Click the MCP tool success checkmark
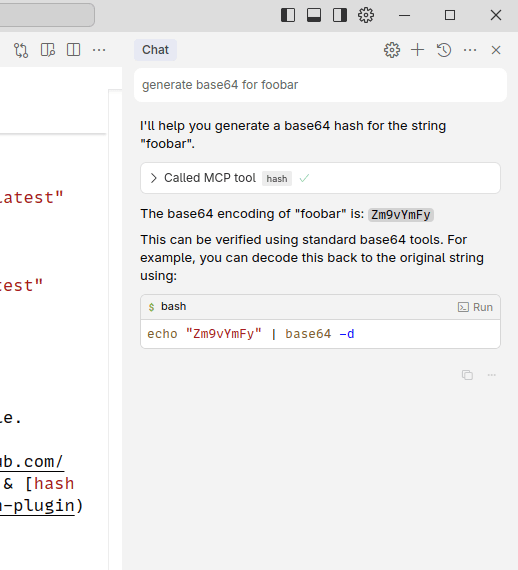Viewport: 518px width, 570px height. tap(304, 178)
